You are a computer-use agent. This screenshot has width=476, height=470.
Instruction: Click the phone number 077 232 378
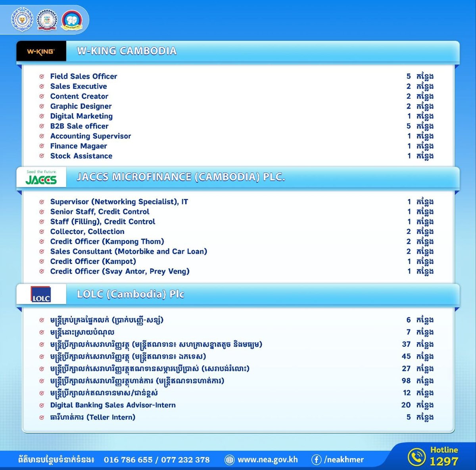point(185,460)
